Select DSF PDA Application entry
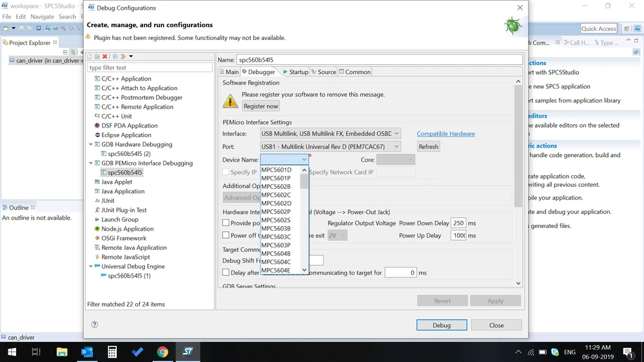The height and width of the screenshot is (362, 644). point(130,126)
